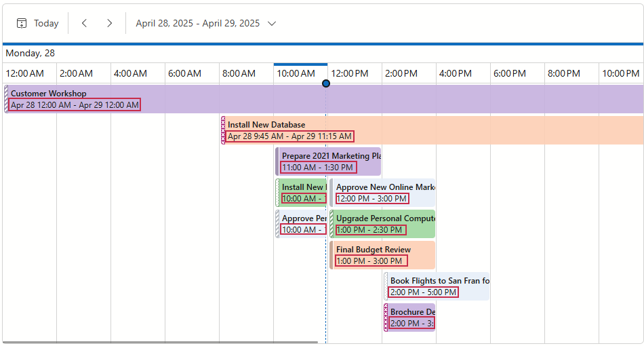Open Approve New Online Marketing appointment

(x=382, y=193)
